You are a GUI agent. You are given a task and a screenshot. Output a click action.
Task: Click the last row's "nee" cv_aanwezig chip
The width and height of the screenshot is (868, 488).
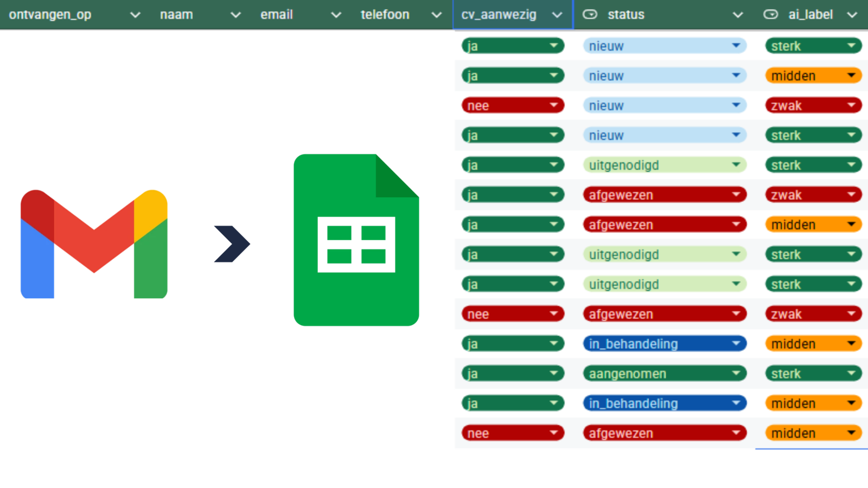tap(513, 433)
